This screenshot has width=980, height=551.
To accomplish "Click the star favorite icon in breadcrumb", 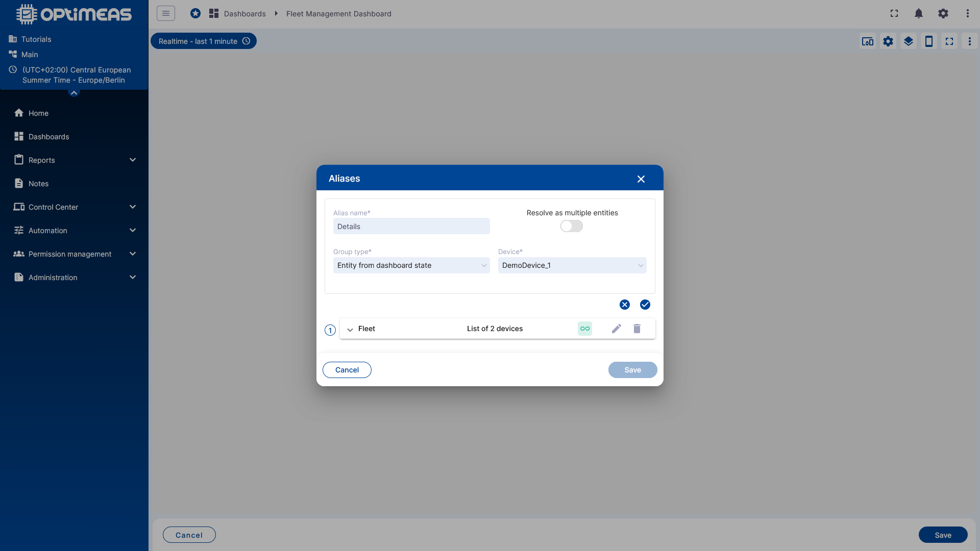I will 195,13.
